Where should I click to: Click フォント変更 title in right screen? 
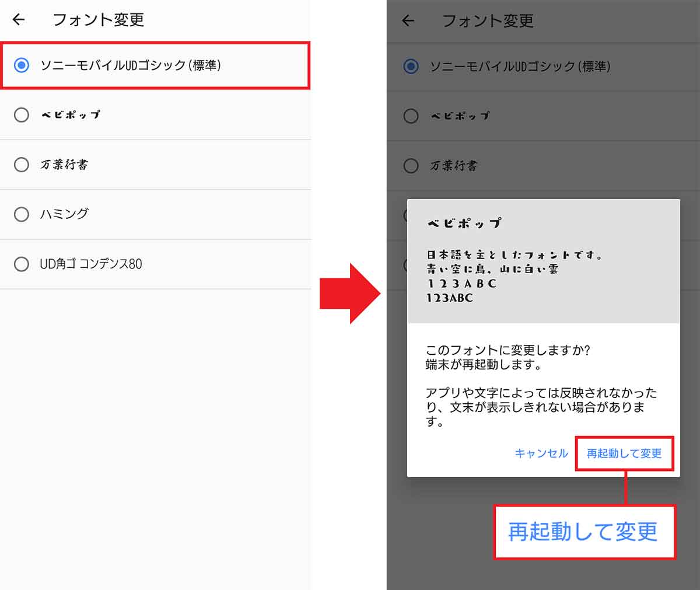point(488,21)
